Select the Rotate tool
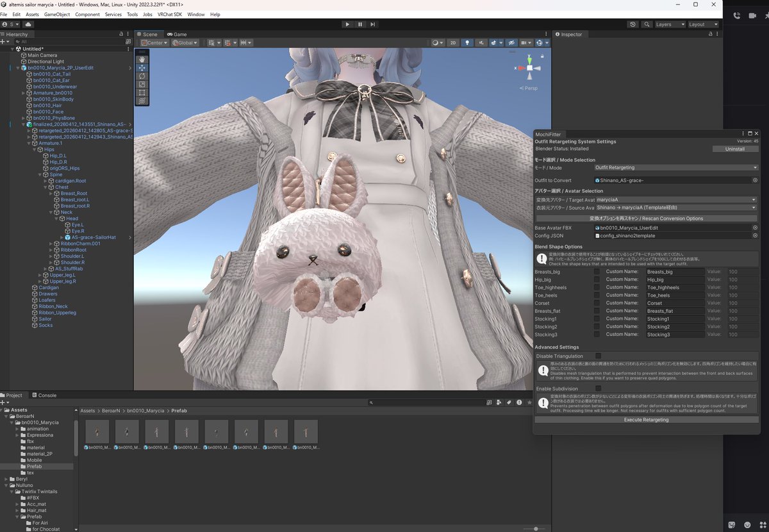Image resolution: width=769 pixels, height=532 pixels. (x=142, y=76)
